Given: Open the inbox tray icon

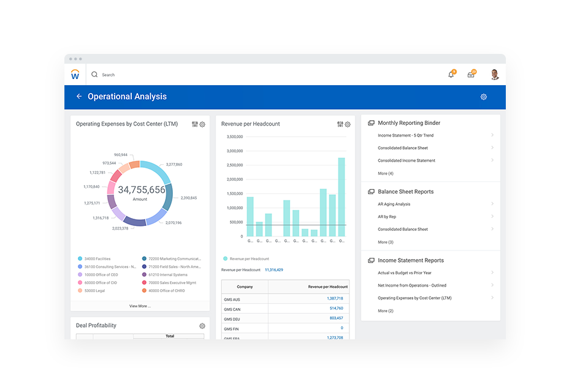Looking at the screenshot, I should click(x=471, y=75).
